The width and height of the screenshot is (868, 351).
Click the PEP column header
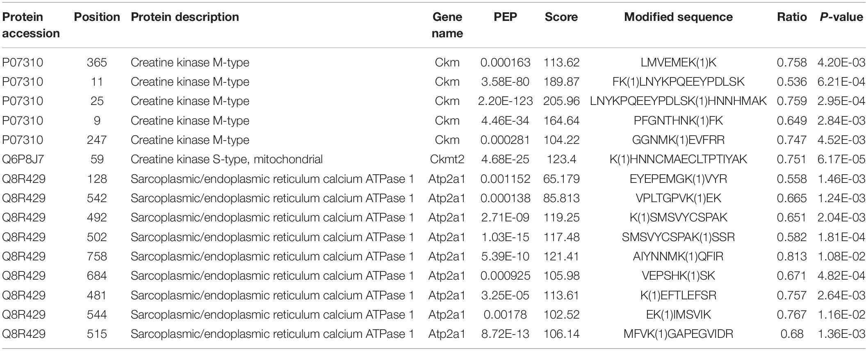click(x=505, y=17)
